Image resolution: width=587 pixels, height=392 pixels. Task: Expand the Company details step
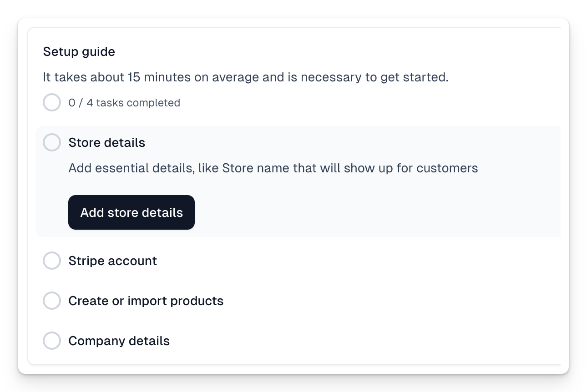[119, 341]
